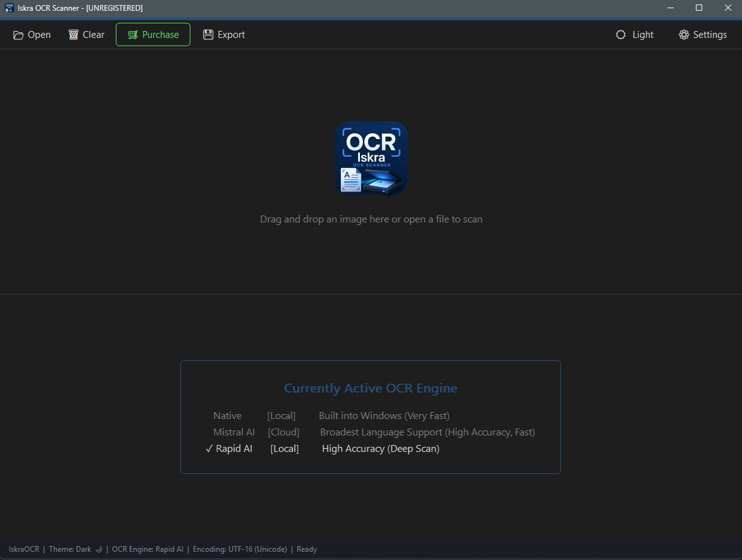Minimize the Iskra OCR Scanner window
This screenshot has width=742, height=560.
tap(671, 8)
